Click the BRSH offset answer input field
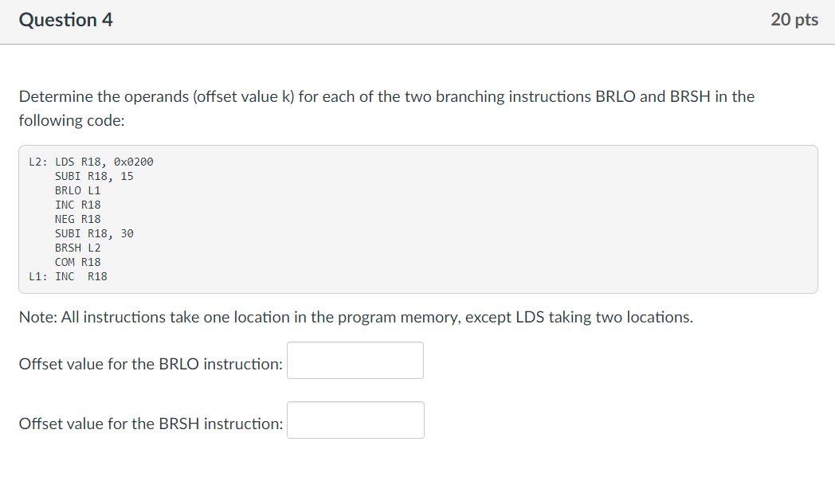 (x=355, y=420)
